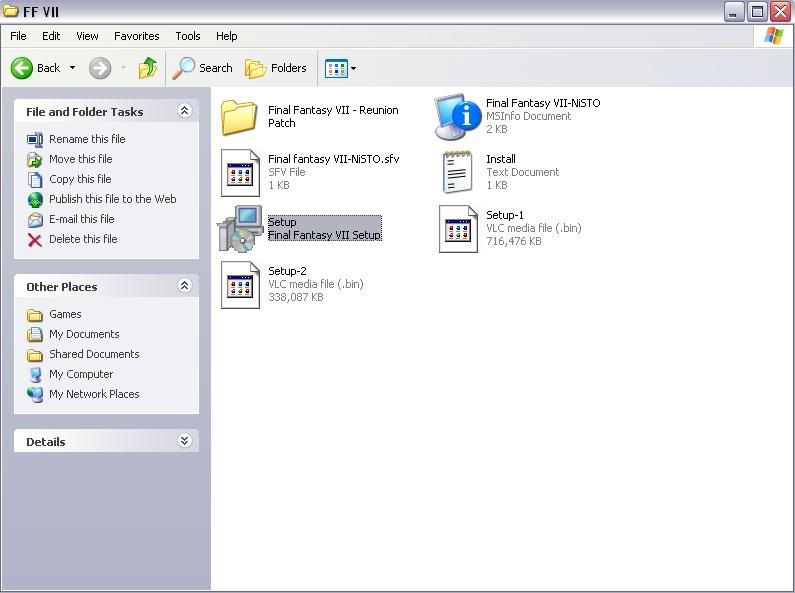The height and width of the screenshot is (593, 795).
Task: Click the Shared Documents folder icon
Action: pyautogui.click(x=35, y=355)
